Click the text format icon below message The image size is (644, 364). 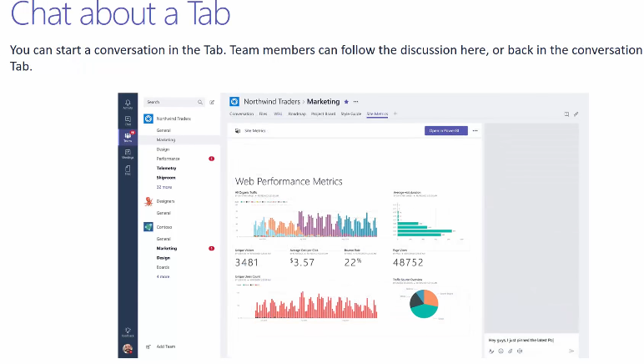(x=491, y=351)
